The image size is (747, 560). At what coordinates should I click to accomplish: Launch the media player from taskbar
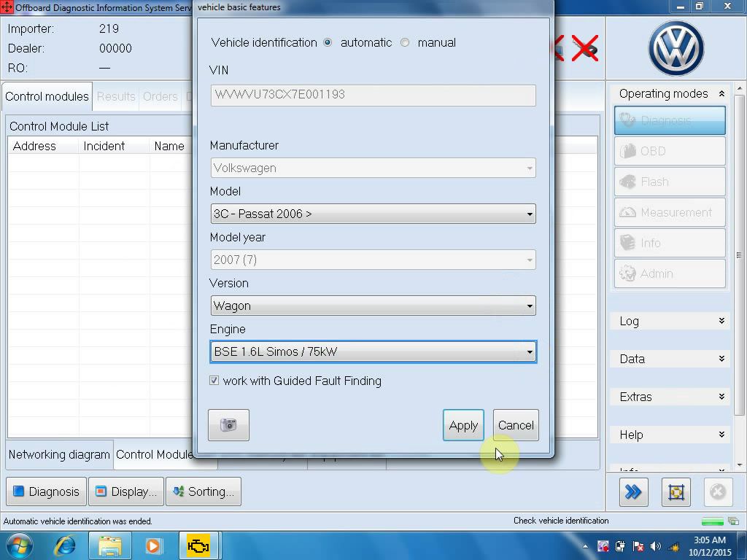pos(153,545)
